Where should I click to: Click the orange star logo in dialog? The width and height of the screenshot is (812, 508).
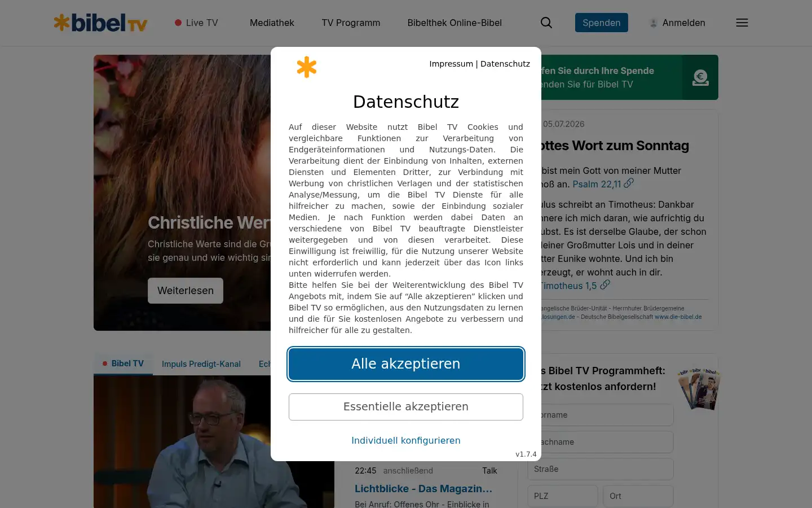click(x=307, y=67)
